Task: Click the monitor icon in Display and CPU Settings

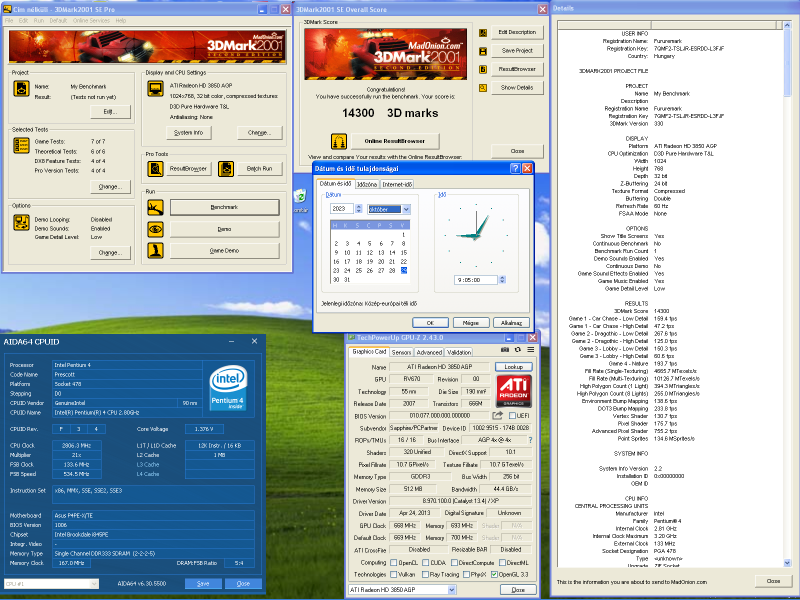Action: click(x=156, y=89)
